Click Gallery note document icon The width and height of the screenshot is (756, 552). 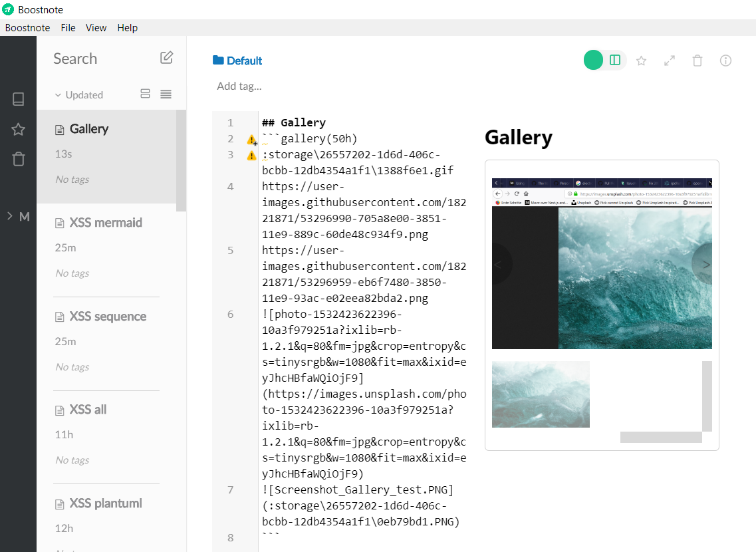59,130
